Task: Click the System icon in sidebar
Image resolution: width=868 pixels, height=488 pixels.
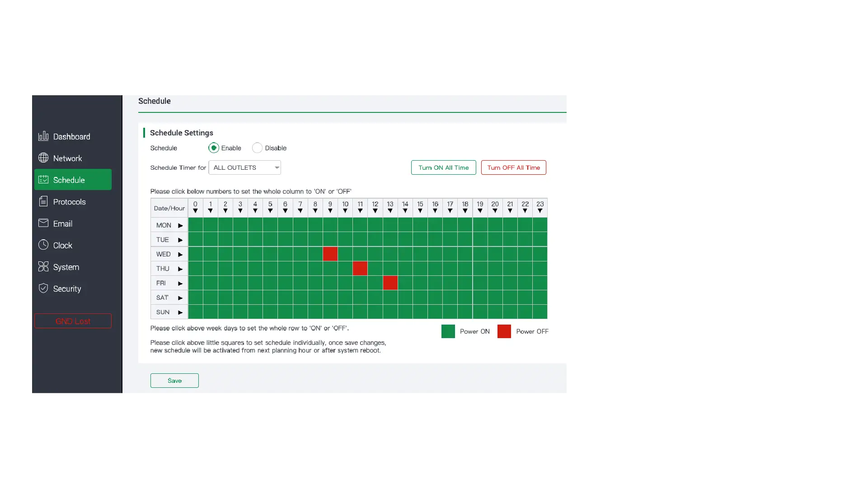Action: (x=43, y=266)
